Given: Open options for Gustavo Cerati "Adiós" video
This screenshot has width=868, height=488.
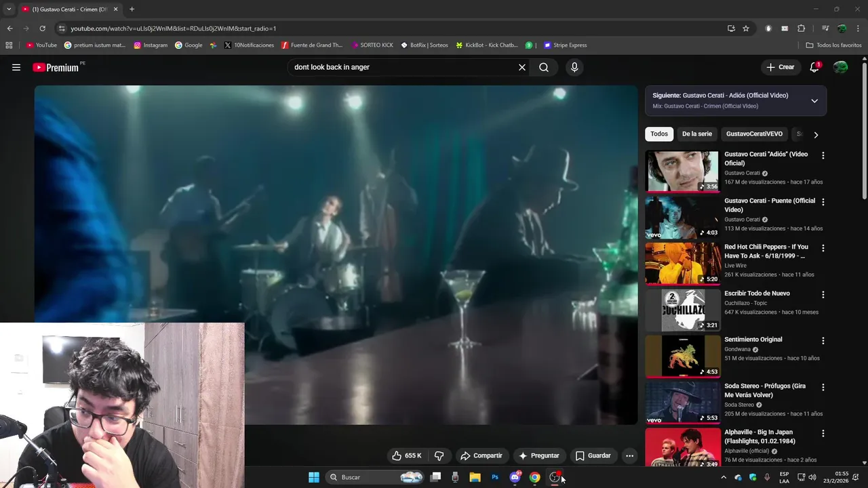Looking at the screenshot, I should click(823, 155).
